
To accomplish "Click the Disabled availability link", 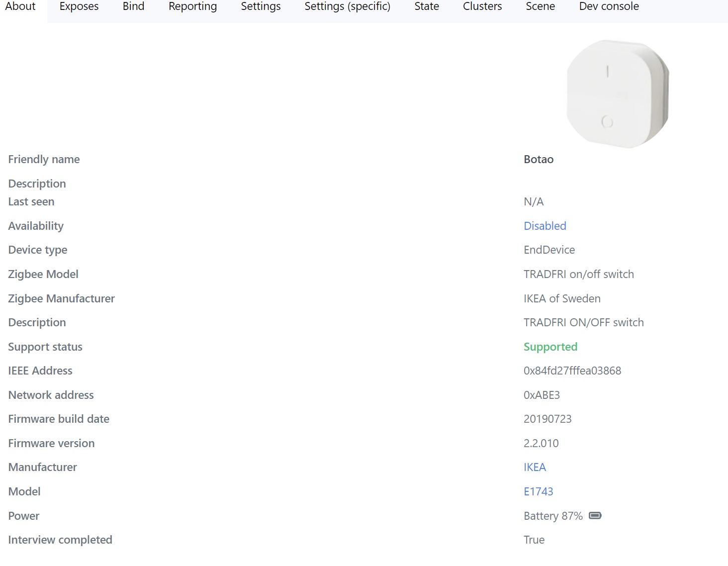I will click(x=545, y=226).
